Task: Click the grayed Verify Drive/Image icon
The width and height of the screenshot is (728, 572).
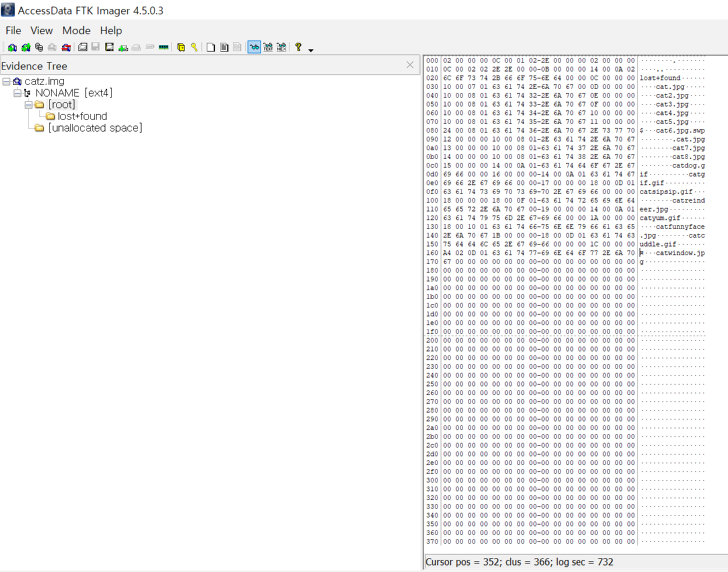Action: [150, 47]
